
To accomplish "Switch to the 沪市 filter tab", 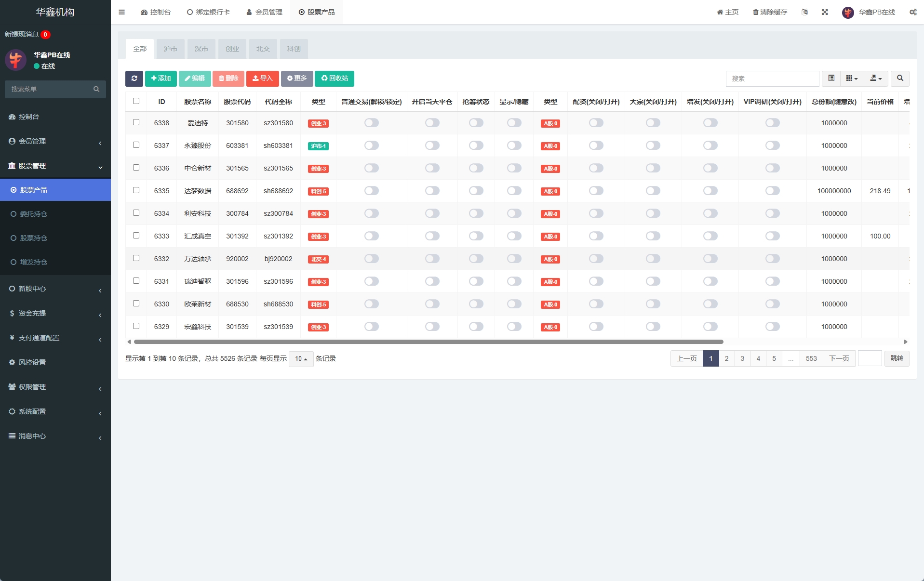I will tap(170, 49).
